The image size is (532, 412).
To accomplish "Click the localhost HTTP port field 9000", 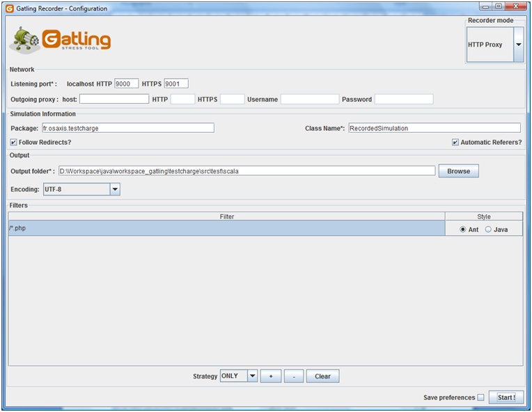I will click(x=127, y=84).
